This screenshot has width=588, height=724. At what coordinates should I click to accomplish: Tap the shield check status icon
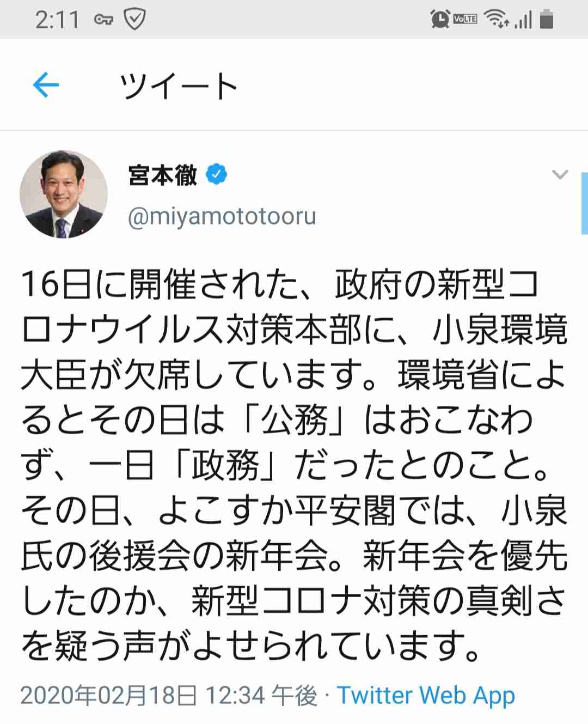tap(134, 20)
